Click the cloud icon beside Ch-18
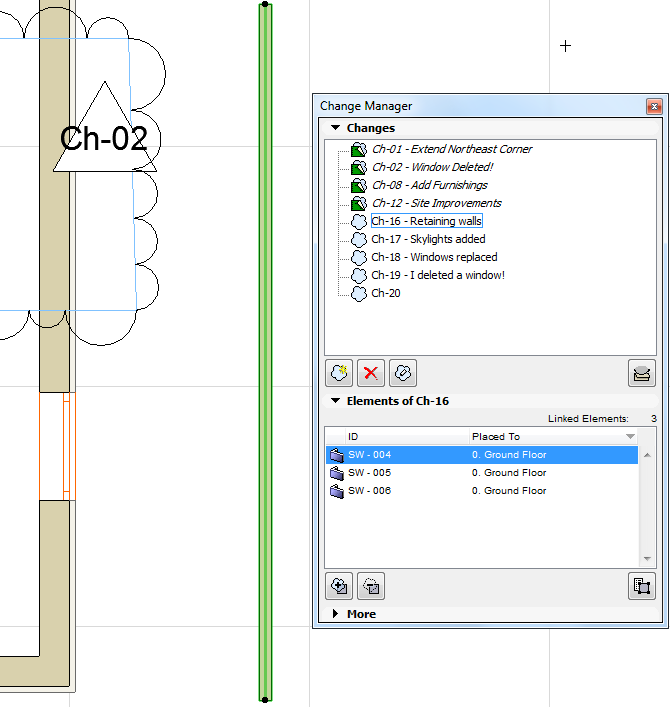 [359, 257]
